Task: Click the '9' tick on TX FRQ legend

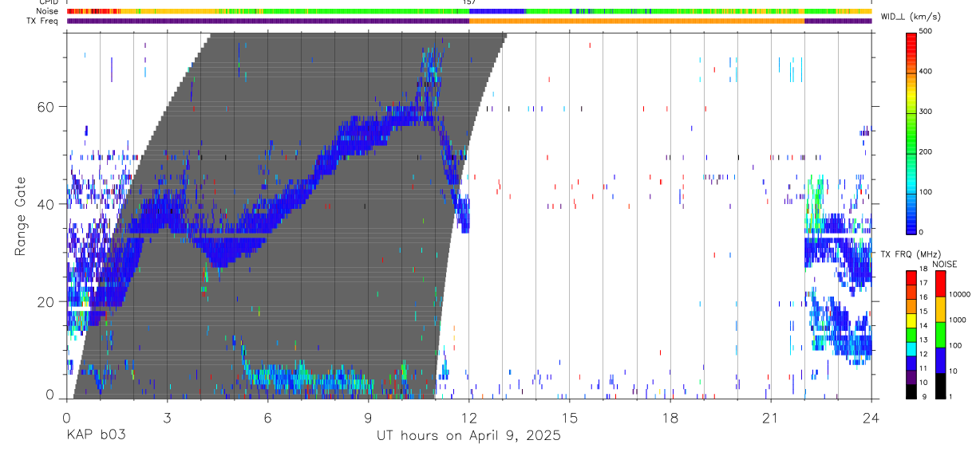Action: (x=924, y=398)
